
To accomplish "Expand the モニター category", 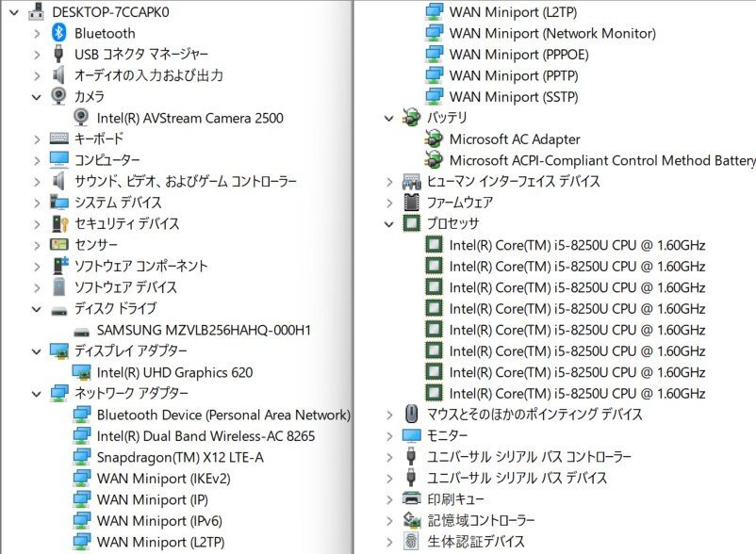I will [389, 436].
